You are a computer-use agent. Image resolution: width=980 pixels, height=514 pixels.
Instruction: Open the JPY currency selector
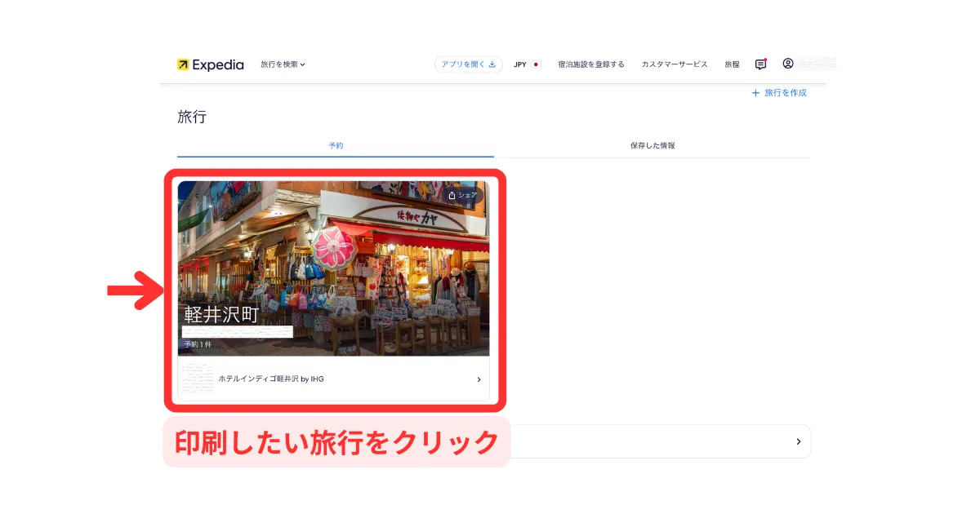[520, 64]
